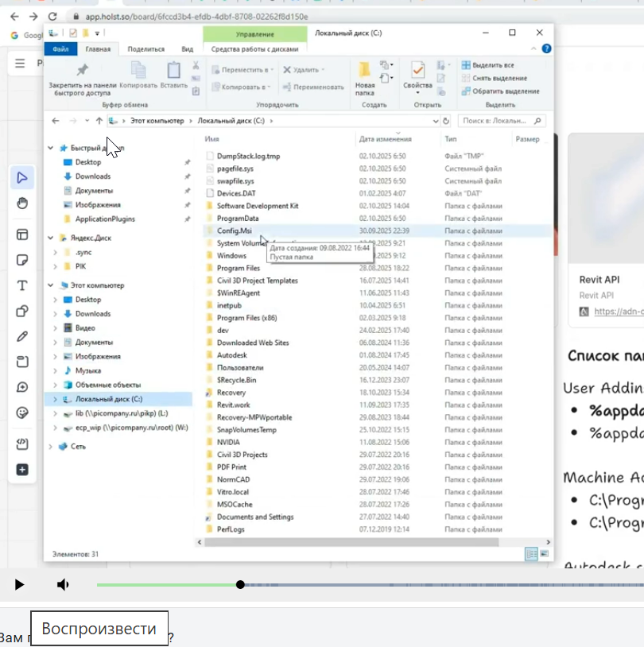Sort by the Дата изменения column header
Image resolution: width=644 pixels, height=647 pixels.
[x=385, y=139]
